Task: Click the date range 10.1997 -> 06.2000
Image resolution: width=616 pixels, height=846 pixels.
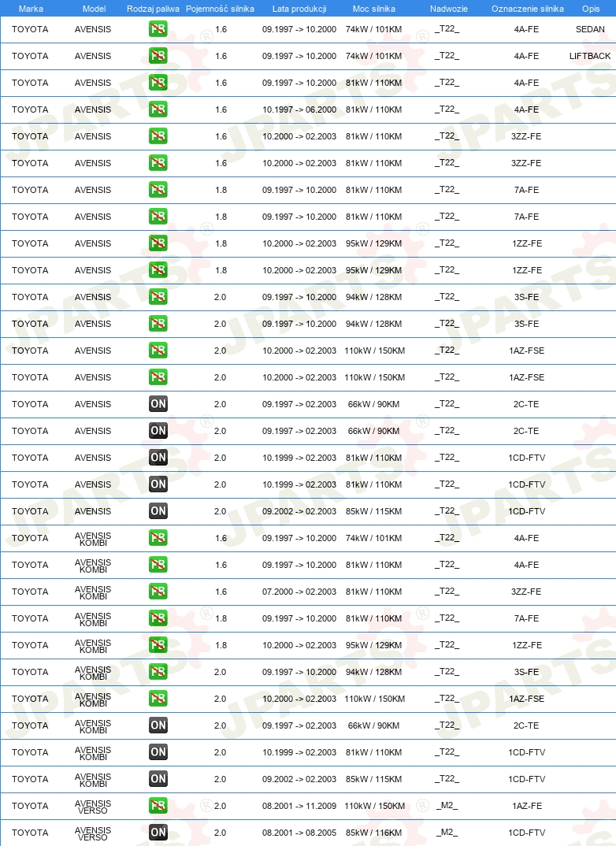Action: (x=299, y=109)
